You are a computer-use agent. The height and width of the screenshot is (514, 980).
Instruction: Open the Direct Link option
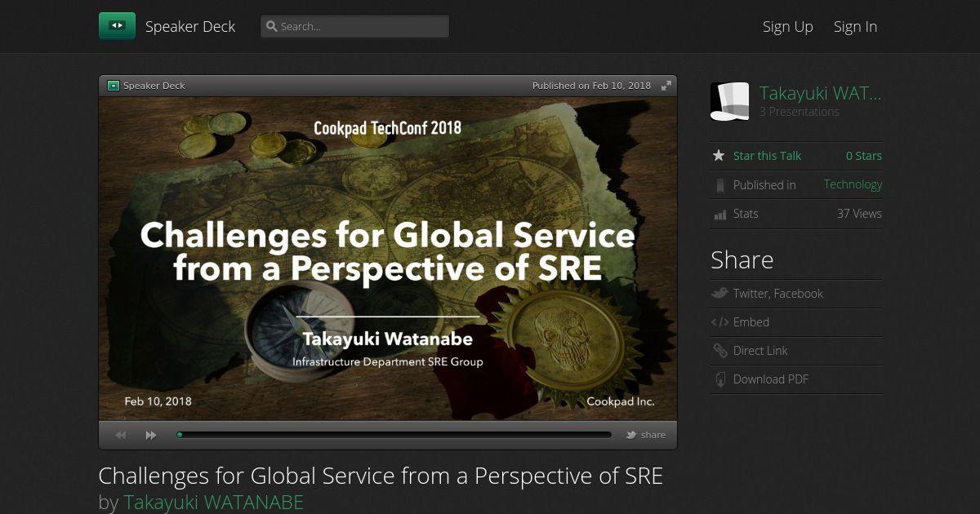760,351
